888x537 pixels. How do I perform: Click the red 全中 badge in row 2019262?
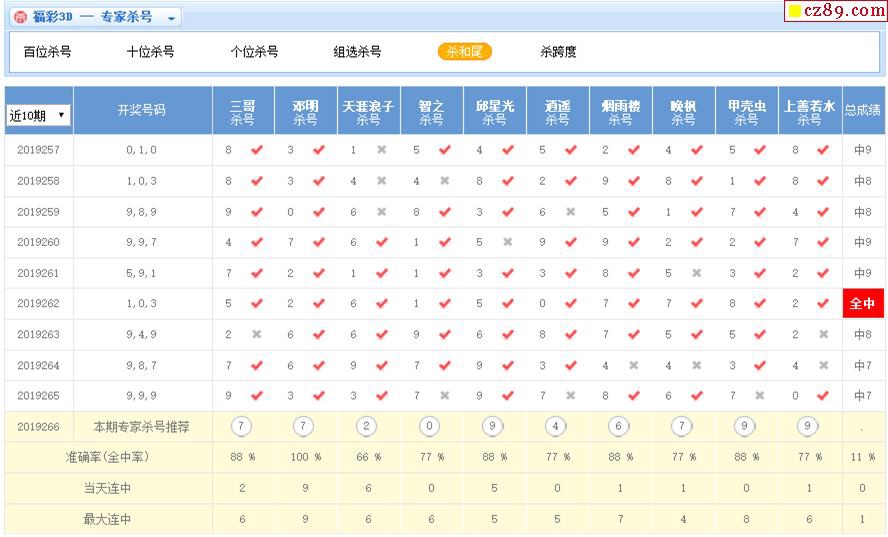tap(863, 304)
